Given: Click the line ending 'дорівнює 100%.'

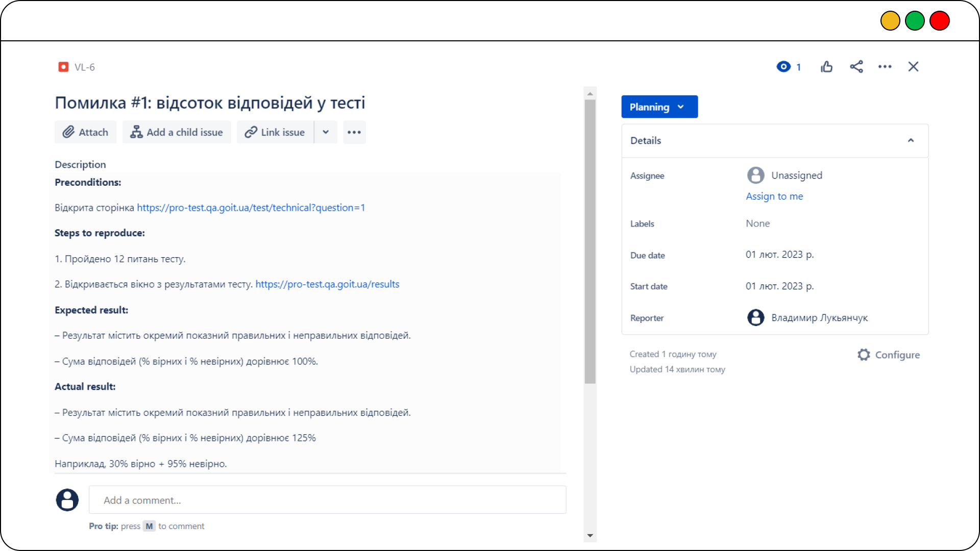Looking at the screenshot, I should coord(186,361).
